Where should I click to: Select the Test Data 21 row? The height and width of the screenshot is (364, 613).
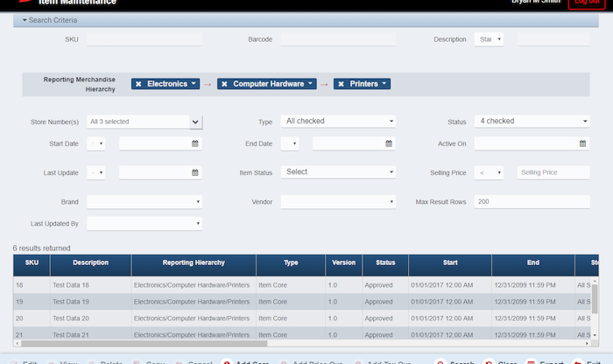tap(303, 333)
